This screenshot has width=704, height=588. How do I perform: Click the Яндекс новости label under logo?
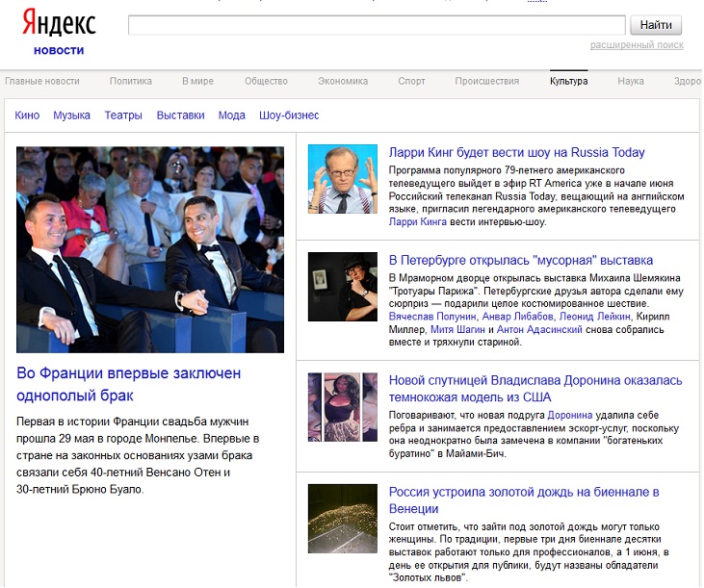(59, 50)
